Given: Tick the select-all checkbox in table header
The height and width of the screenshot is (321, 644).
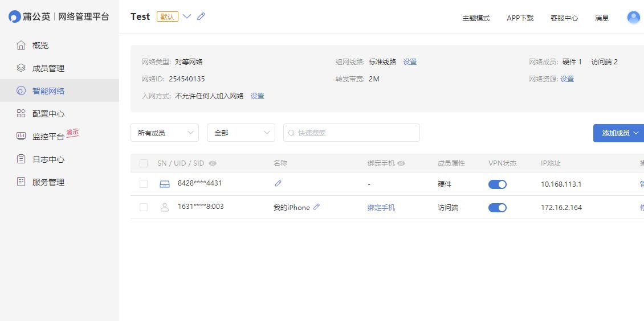Looking at the screenshot, I should (144, 163).
